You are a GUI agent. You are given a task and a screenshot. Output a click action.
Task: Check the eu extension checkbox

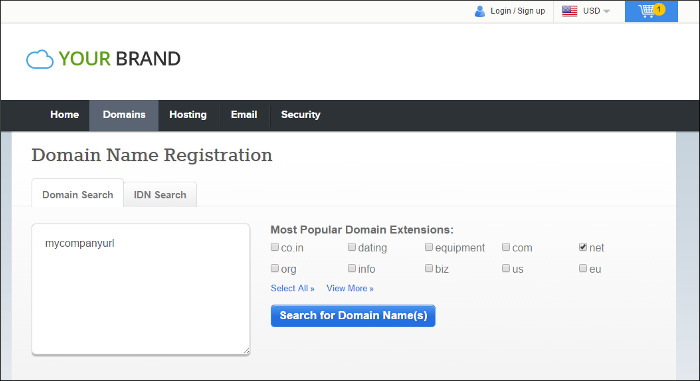583,268
